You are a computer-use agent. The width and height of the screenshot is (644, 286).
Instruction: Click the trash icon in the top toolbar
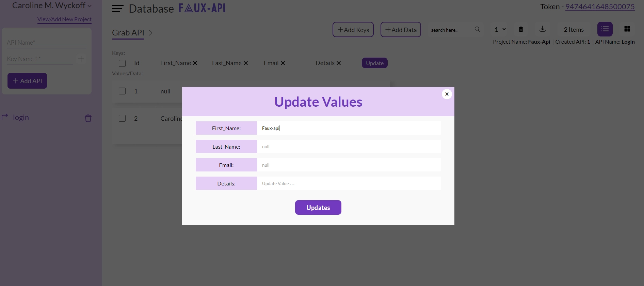[x=520, y=29]
